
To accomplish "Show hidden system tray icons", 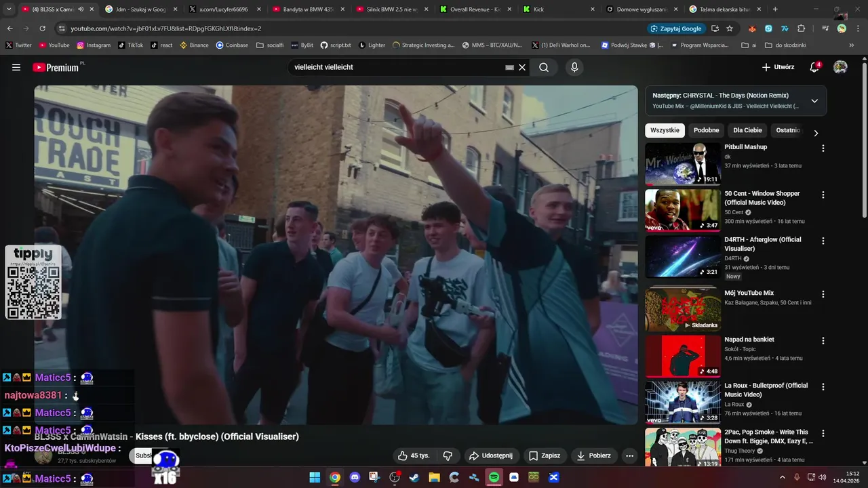I will [x=782, y=477].
